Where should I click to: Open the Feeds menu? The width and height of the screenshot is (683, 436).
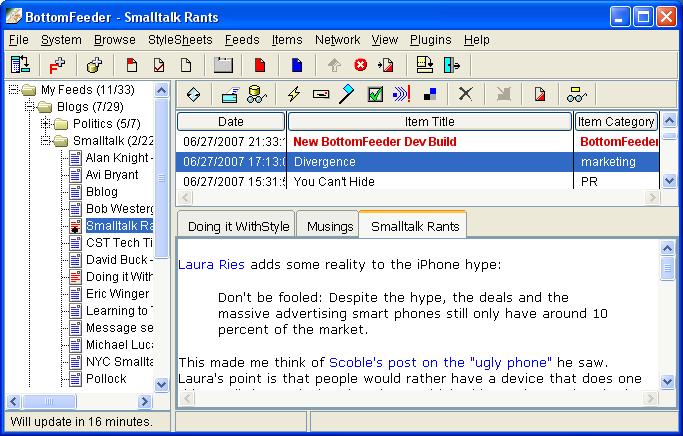[x=242, y=40]
